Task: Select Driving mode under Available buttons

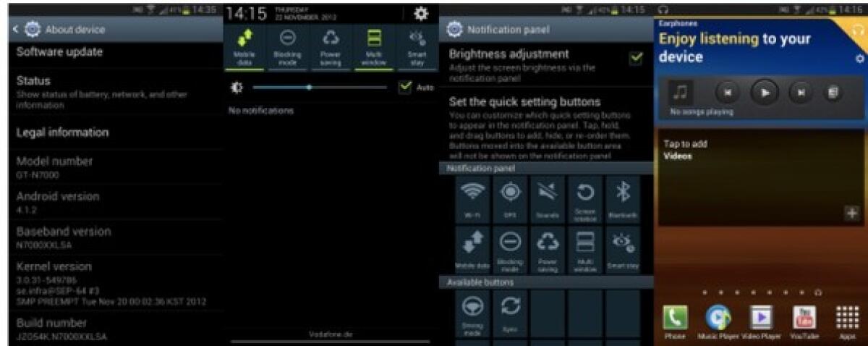Action: point(472,313)
